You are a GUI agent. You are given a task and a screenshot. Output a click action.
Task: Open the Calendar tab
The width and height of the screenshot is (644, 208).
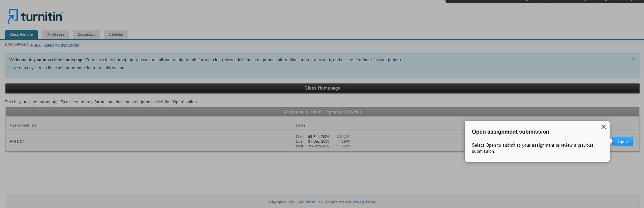click(x=116, y=34)
